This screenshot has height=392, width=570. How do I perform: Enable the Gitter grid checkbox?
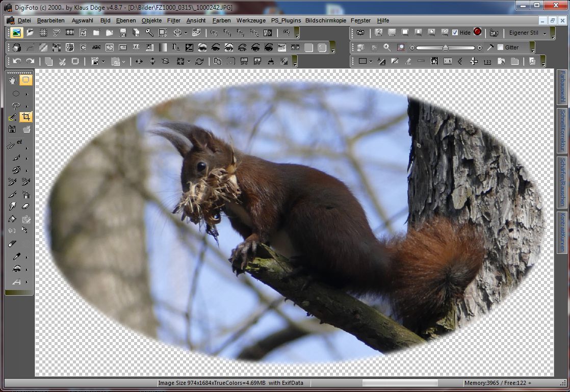(x=500, y=47)
